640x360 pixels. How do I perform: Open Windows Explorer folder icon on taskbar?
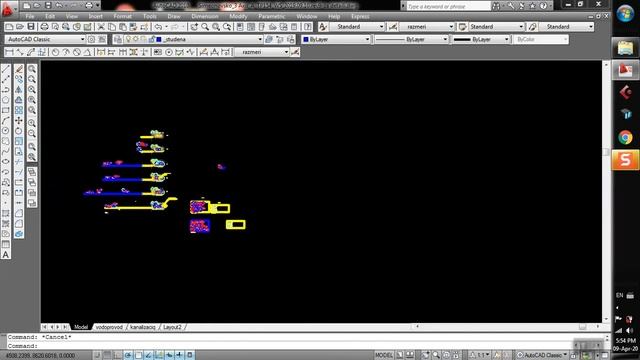click(625, 48)
